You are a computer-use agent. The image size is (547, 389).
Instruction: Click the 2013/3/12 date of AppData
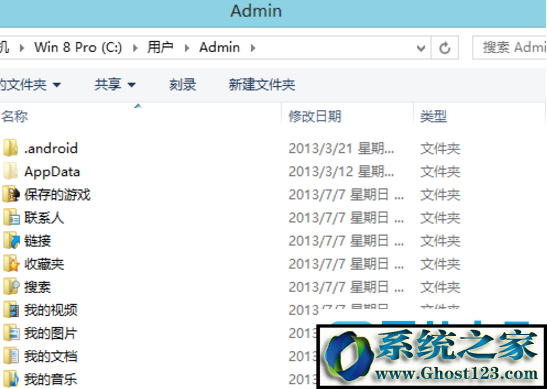pos(341,171)
